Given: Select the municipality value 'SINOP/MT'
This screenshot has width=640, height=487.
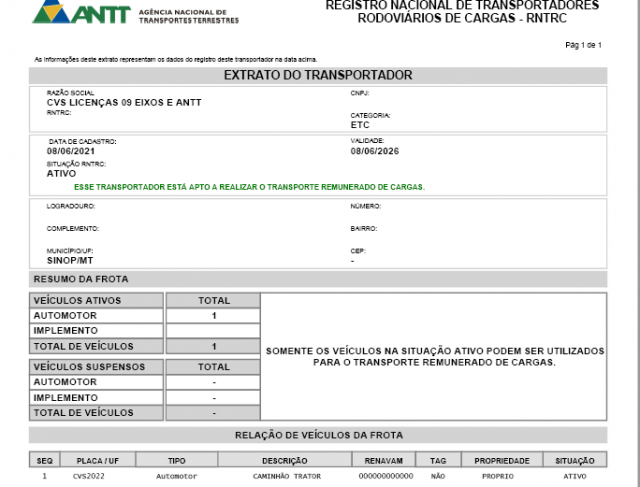Looking at the screenshot, I should coord(70,260).
